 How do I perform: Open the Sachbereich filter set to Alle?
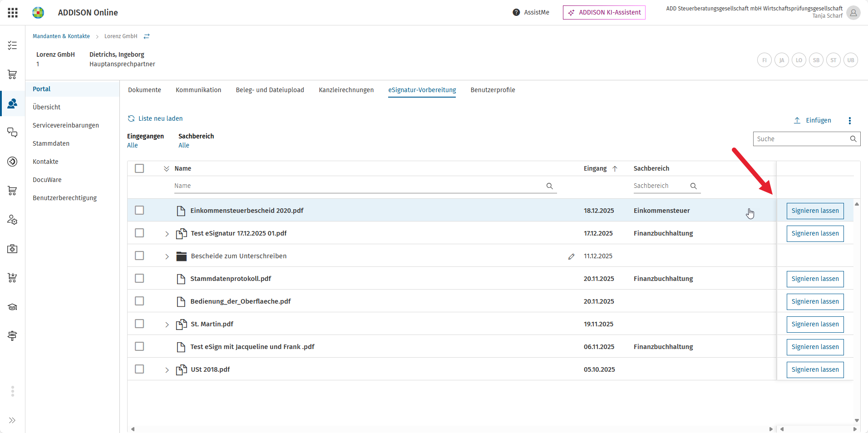point(184,145)
